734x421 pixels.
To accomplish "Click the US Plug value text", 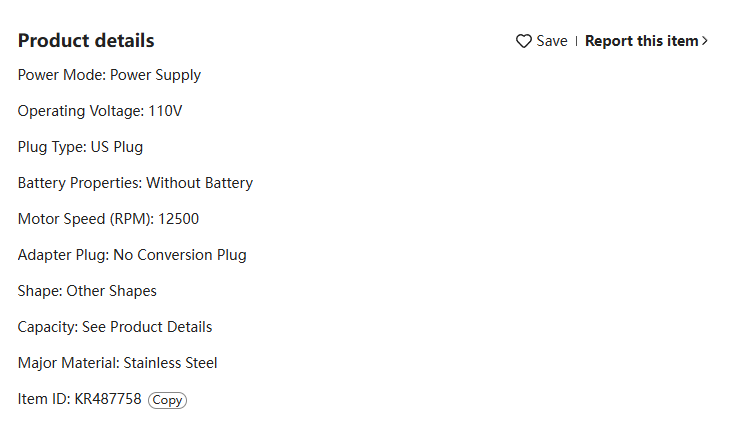I will pyautogui.click(x=117, y=148).
